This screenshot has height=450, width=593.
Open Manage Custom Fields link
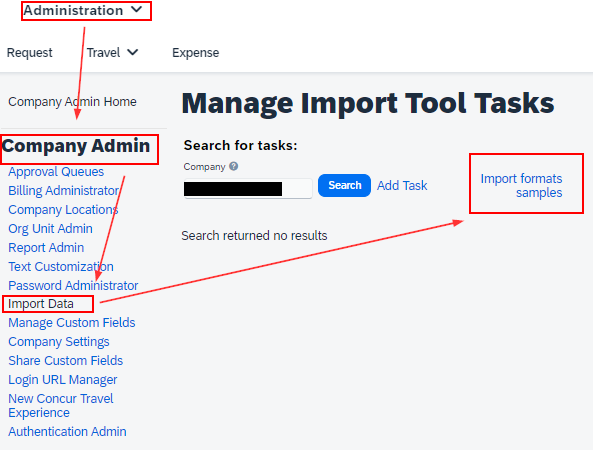pos(72,323)
